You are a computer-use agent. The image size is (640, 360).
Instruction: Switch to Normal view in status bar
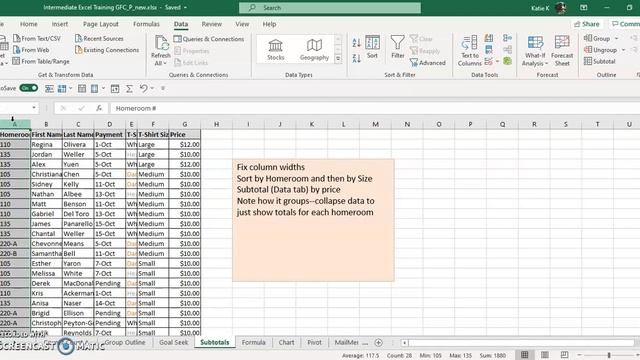[x=524, y=355]
